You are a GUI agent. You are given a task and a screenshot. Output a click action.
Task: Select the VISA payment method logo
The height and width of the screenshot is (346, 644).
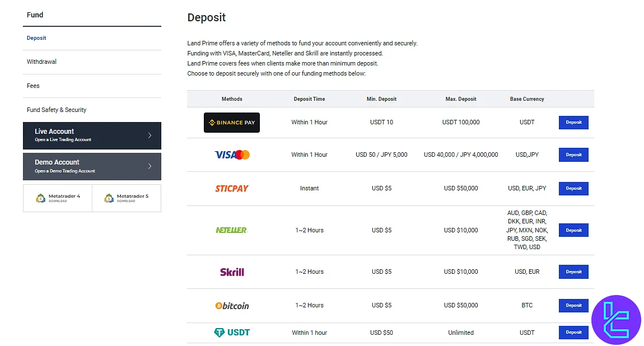point(231,155)
